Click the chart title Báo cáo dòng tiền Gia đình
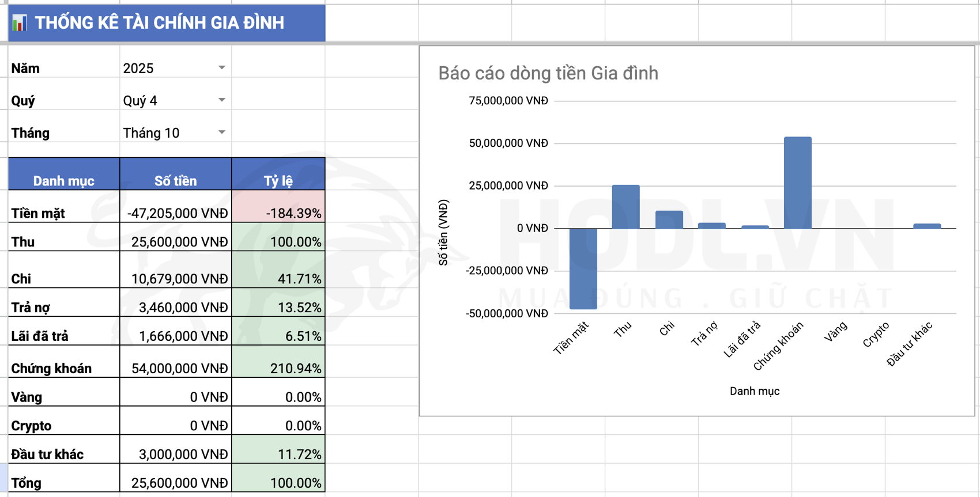Screen dimensions: 980x497 click(548, 73)
